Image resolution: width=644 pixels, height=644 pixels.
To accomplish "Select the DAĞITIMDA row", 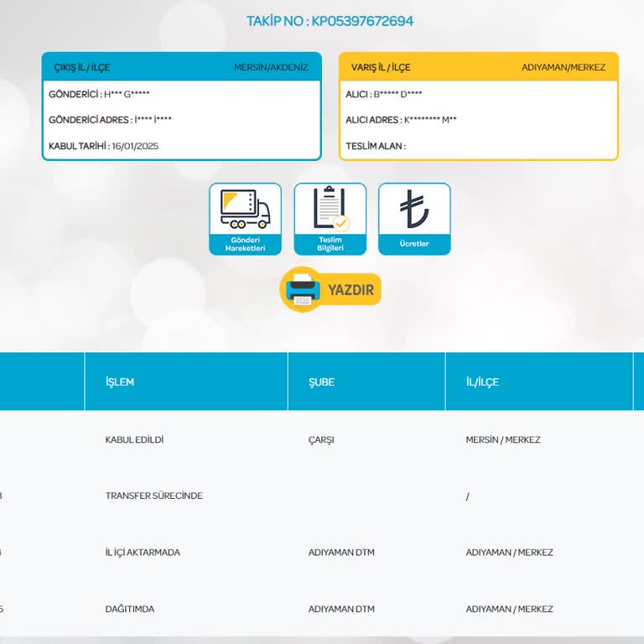I will pos(322,609).
